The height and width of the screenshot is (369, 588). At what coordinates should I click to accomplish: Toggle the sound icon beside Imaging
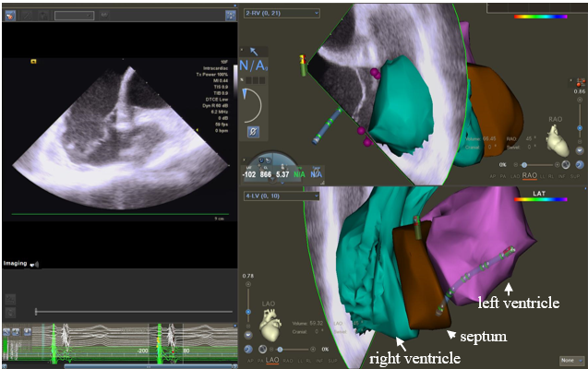[36, 263]
